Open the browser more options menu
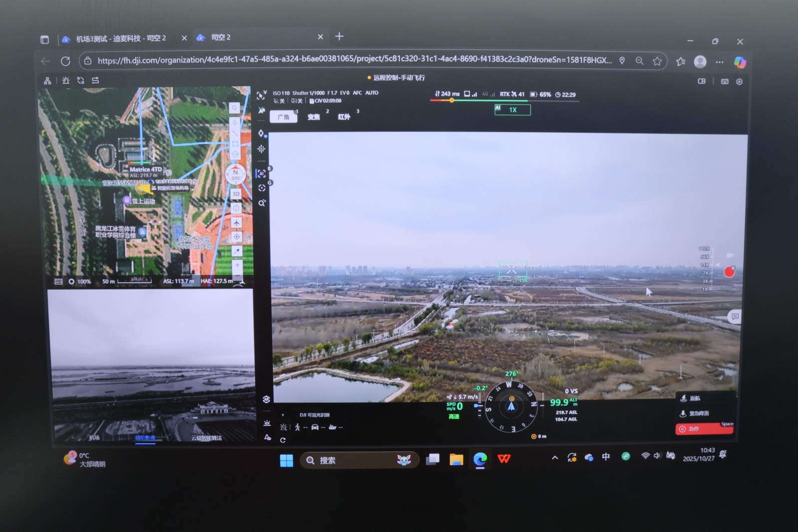The width and height of the screenshot is (798, 532). pos(719,62)
